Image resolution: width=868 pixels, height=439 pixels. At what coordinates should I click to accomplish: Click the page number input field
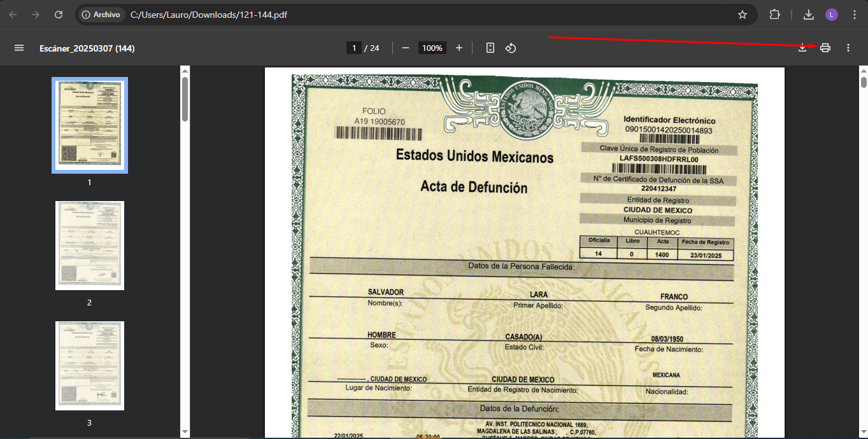354,48
